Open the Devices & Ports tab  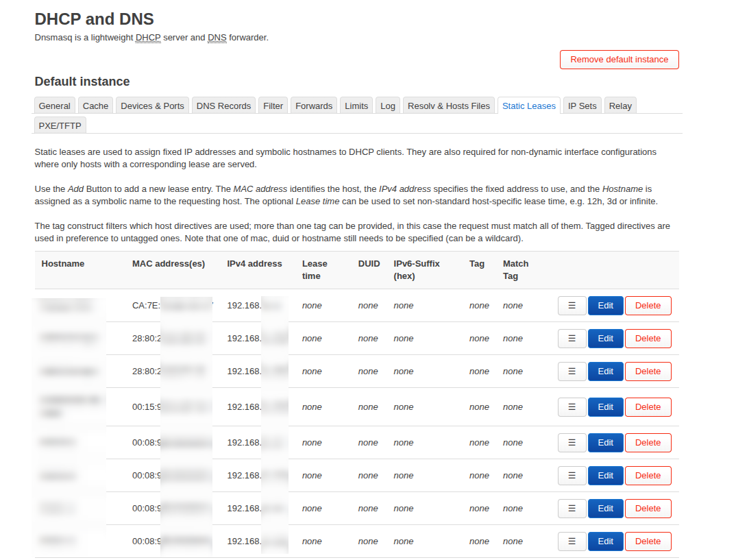click(x=152, y=106)
